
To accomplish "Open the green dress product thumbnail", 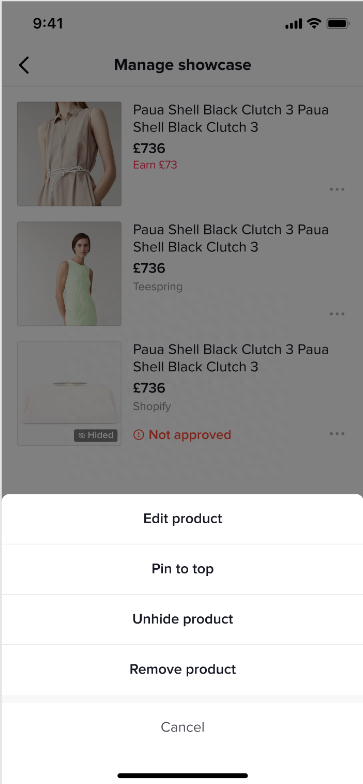I will [69, 274].
